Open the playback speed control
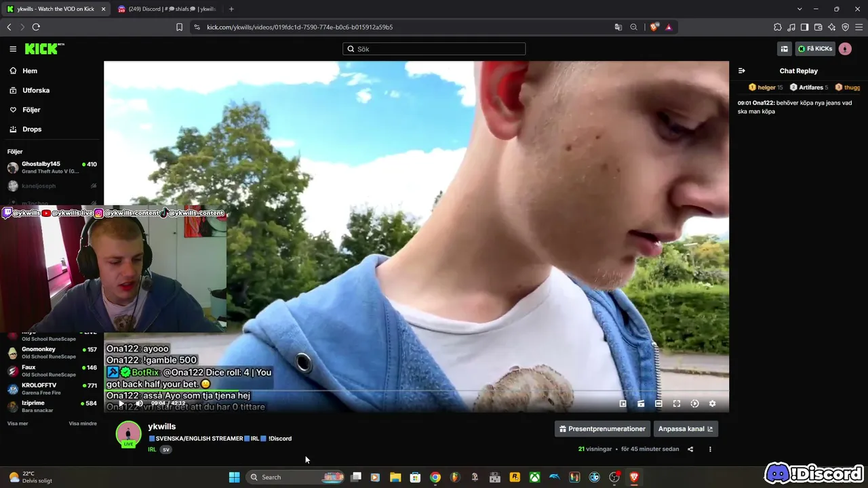This screenshot has height=488, width=868. (694, 403)
